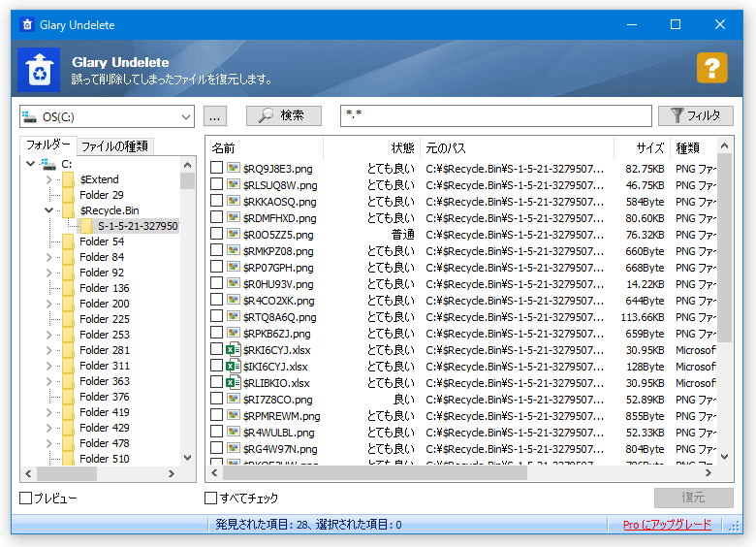The image size is (756, 547).
Task: Click the image icon of $R0HU93V.png
Action: point(234,283)
